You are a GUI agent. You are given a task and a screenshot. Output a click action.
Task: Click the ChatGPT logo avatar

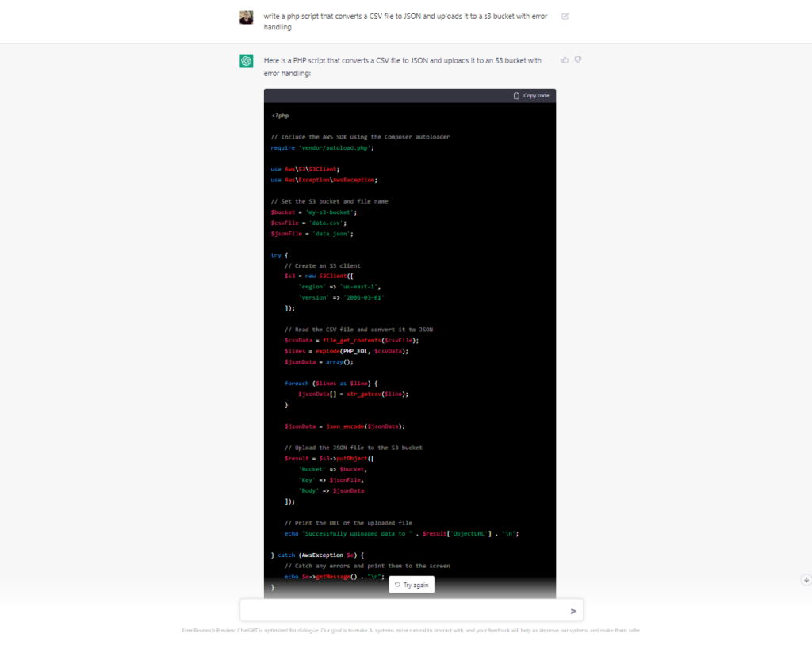(247, 61)
